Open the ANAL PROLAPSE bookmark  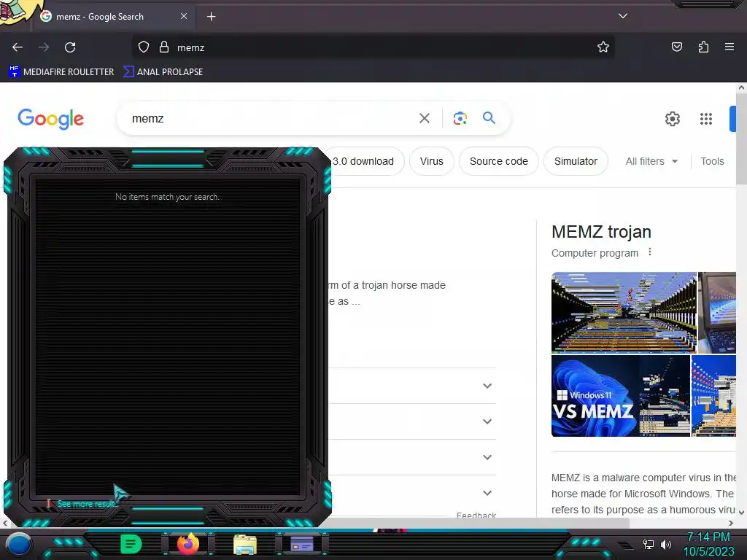[x=163, y=72]
